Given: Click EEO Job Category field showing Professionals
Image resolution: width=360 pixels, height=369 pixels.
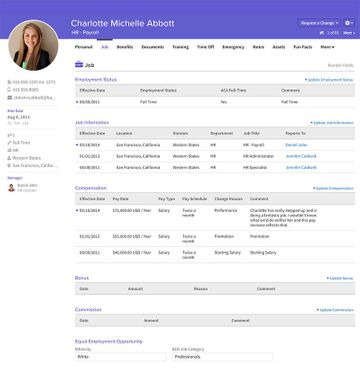Looking at the screenshot, I should tap(222, 357).
